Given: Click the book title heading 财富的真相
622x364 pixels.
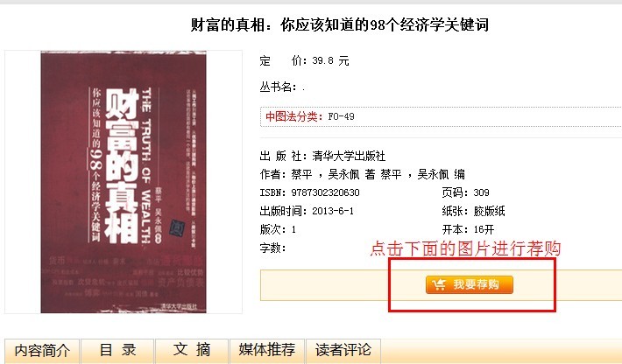Looking at the screenshot, I should coord(340,25).
